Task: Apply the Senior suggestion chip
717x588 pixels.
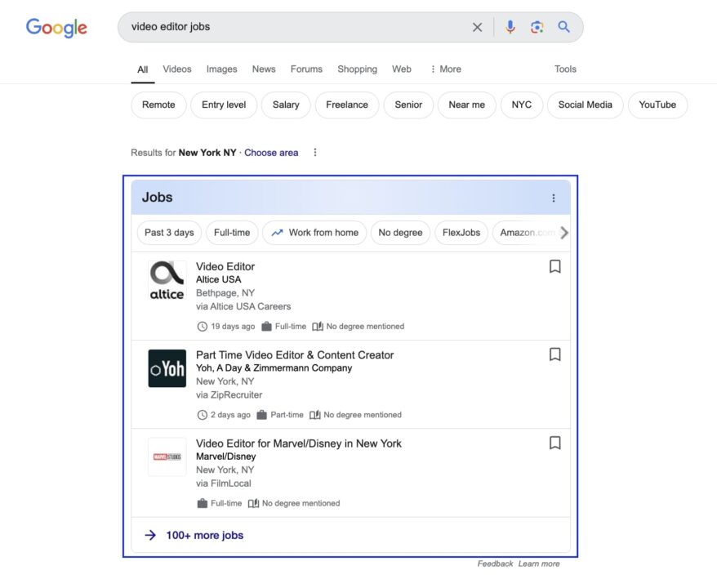Action: [408, 105]
